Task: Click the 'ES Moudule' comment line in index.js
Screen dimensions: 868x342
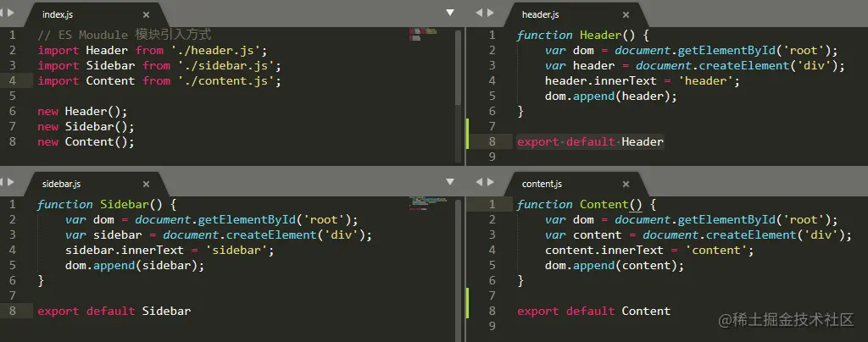Action: pos(125,35)
